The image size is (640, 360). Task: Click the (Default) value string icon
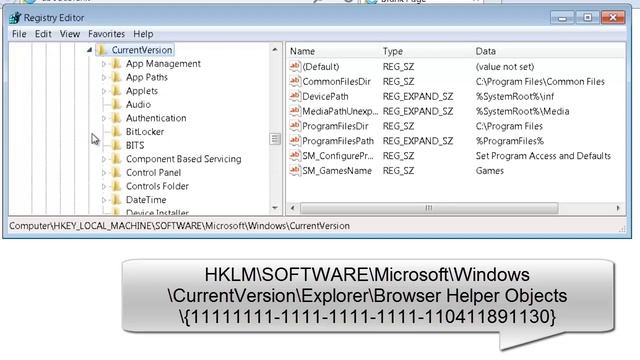tap(295, 66)
